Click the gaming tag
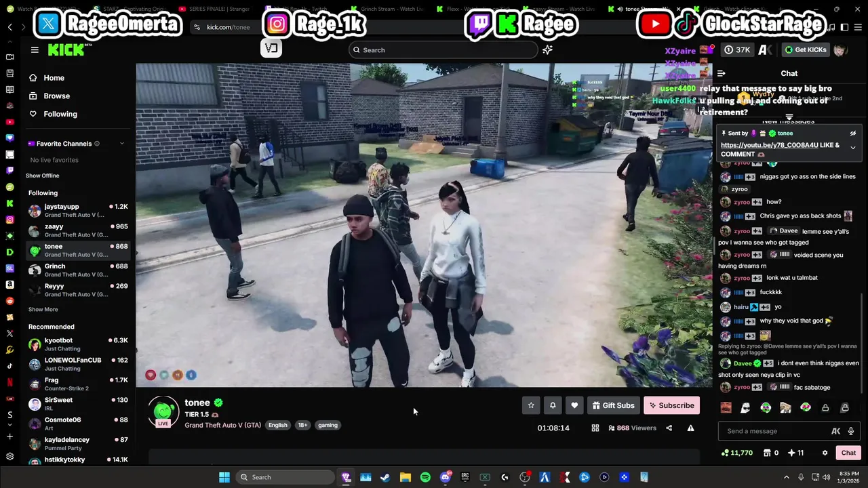The width and height of the screenshot is (868, 488). tap(328, 425)
